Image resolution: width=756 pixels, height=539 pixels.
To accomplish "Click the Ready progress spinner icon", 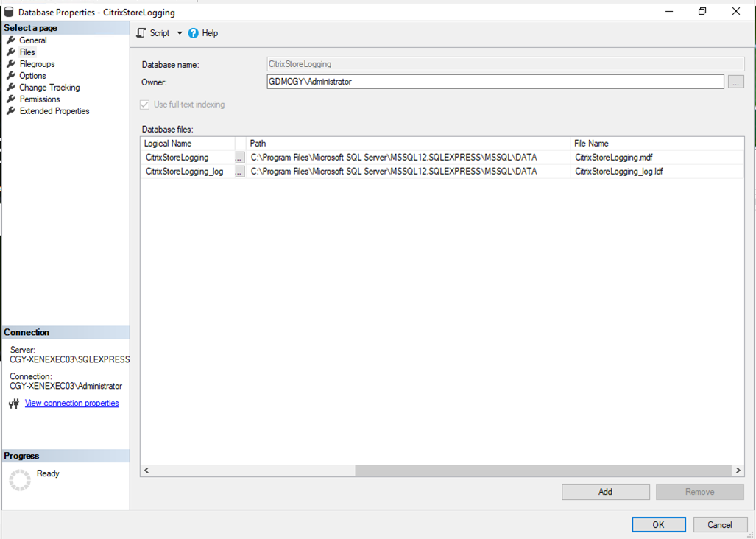I will (x=20, y=480).
